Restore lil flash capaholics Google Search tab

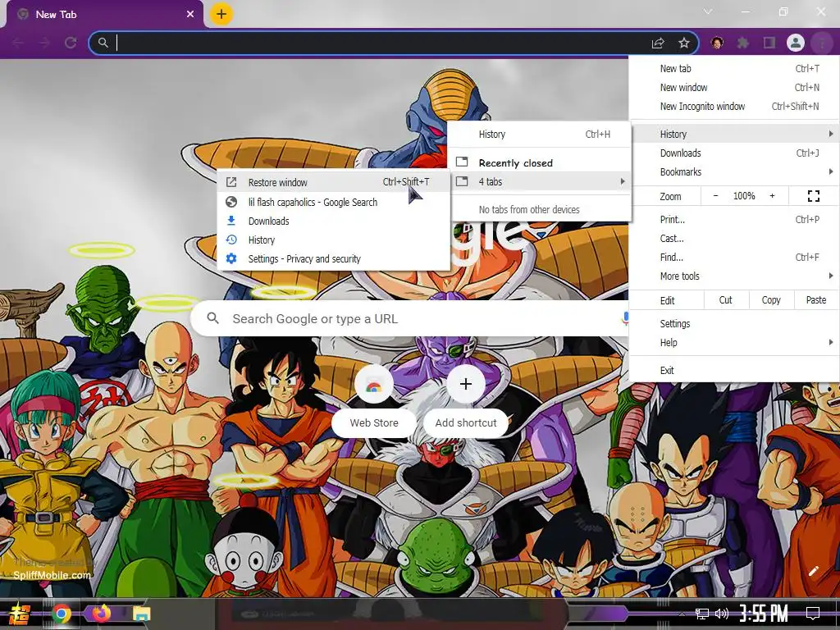tap(334, 202)
